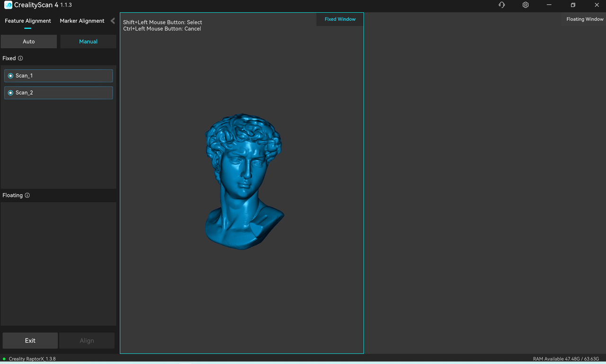The width and height of the screenshot is (606, 364).
Task: Click the Align button
Action: coord(87,340)
